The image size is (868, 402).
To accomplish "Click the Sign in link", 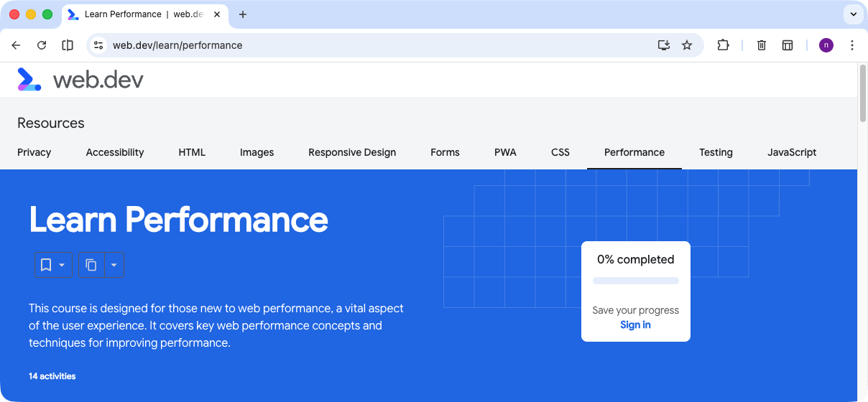I will [635, 325].
